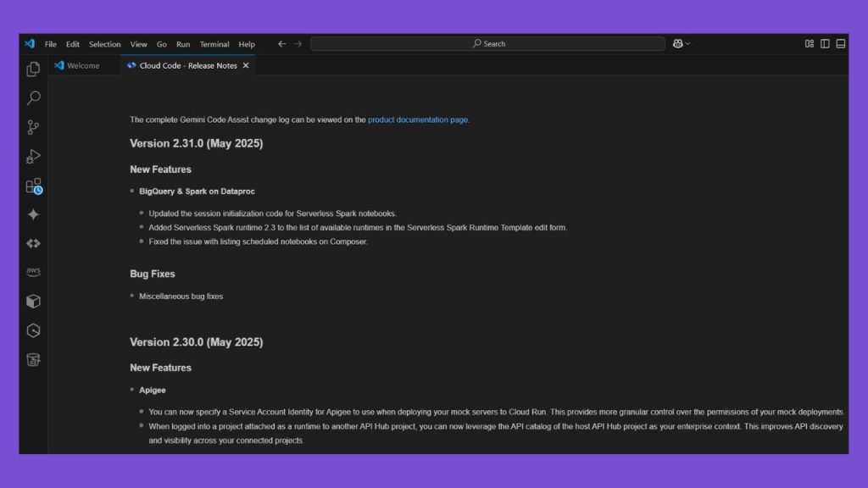Open Customize Layout icon
Viewport: 868px width, 488px height.
click(x=810, y=44)
